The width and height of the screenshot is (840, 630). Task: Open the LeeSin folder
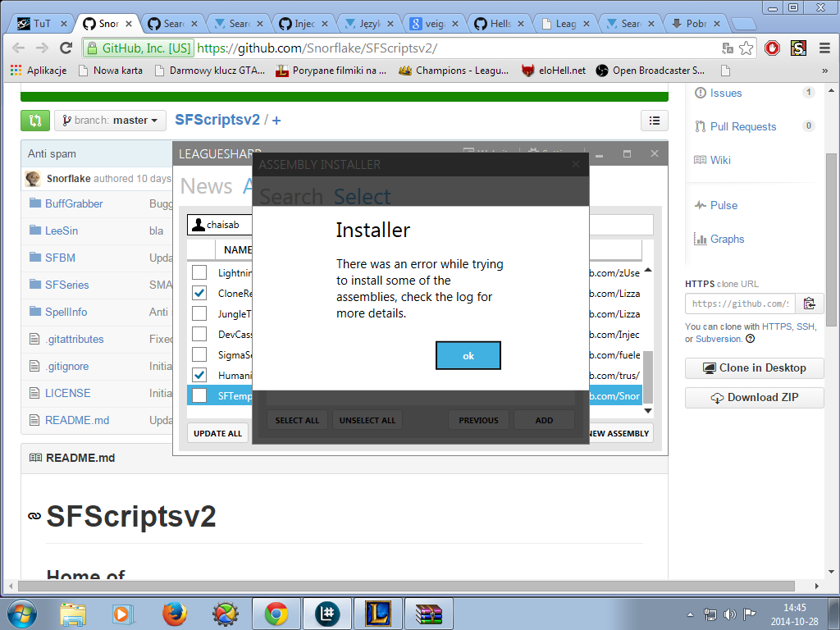pyautogui.click(x=62, y=231)
